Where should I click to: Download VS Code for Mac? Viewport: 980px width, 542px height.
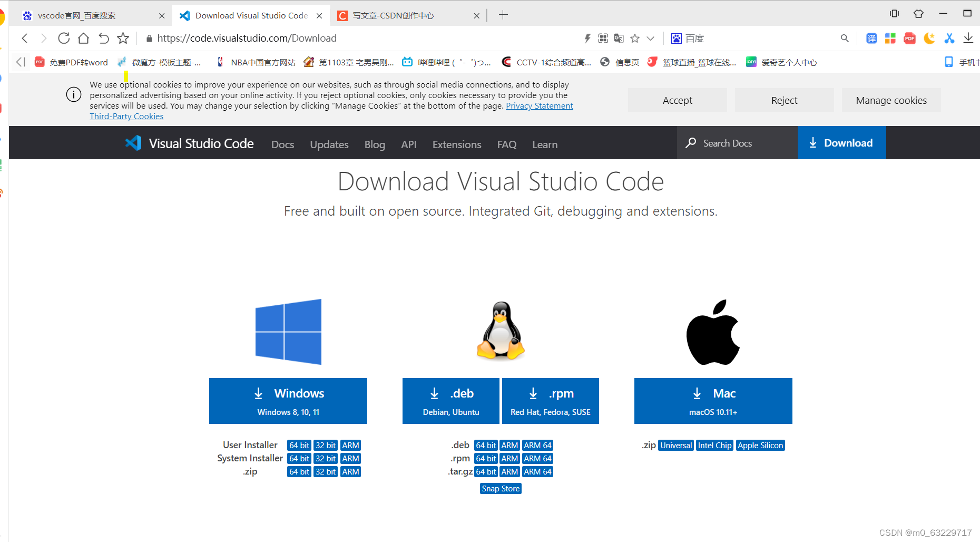[x=713, y=401]
